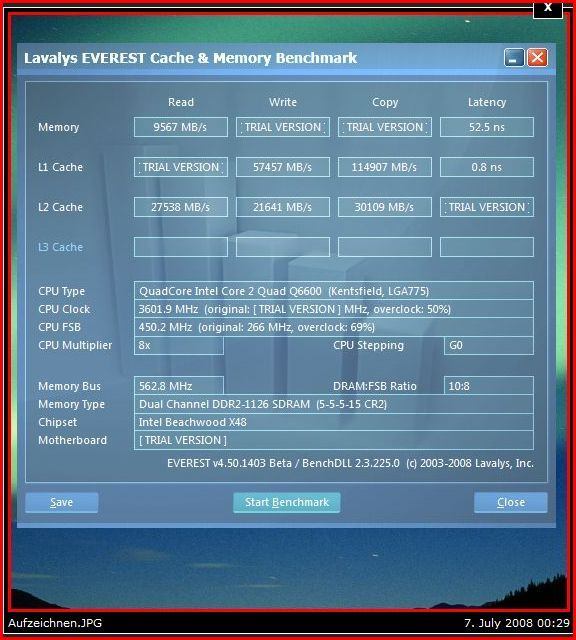This screenshot has width=576, height=640.
Task: Select Chipset value Intel Beachwood X48
Action: coord(334,422)
